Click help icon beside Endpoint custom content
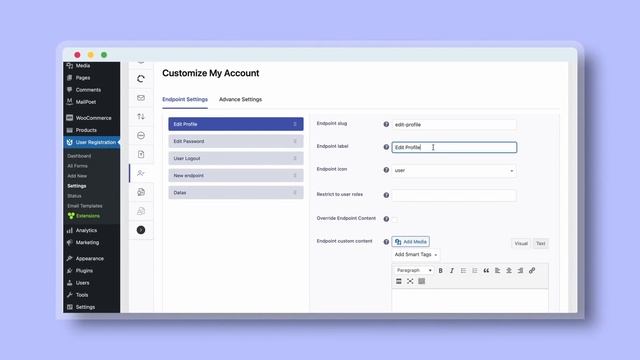This screenshot has width=640, height=360. pyautogui.click(x=386, y=242)
